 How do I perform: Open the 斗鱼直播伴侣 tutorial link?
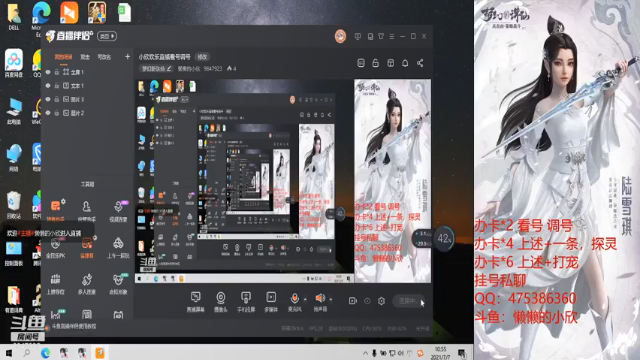tap(74, 326)
